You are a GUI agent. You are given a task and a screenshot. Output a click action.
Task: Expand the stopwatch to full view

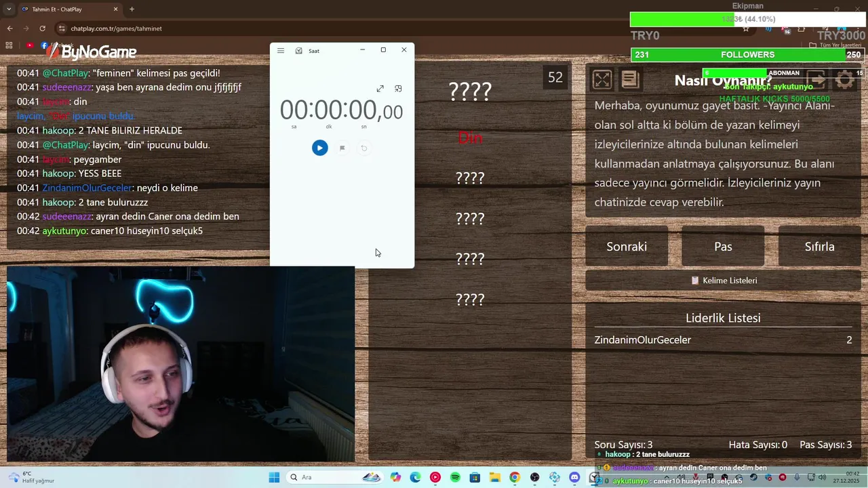click(380, 89)
